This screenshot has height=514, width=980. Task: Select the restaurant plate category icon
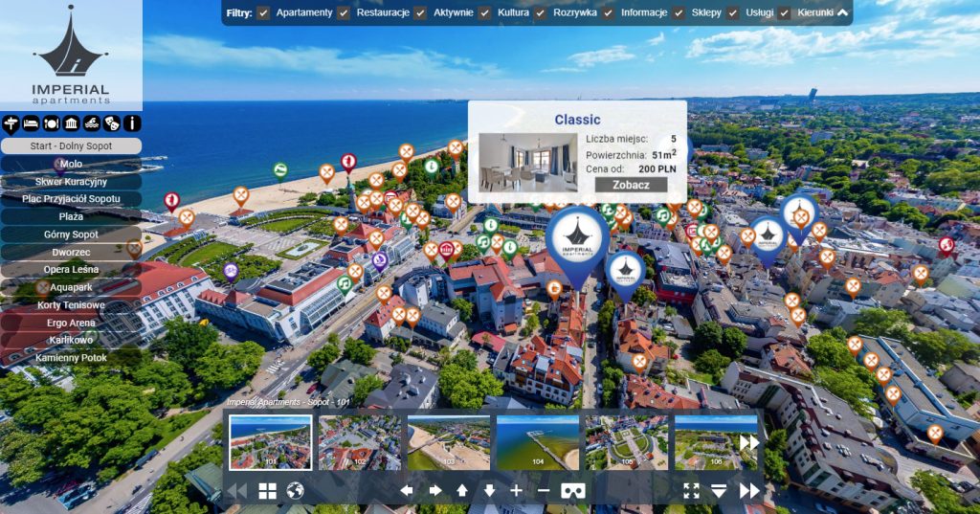coord(51,123)
